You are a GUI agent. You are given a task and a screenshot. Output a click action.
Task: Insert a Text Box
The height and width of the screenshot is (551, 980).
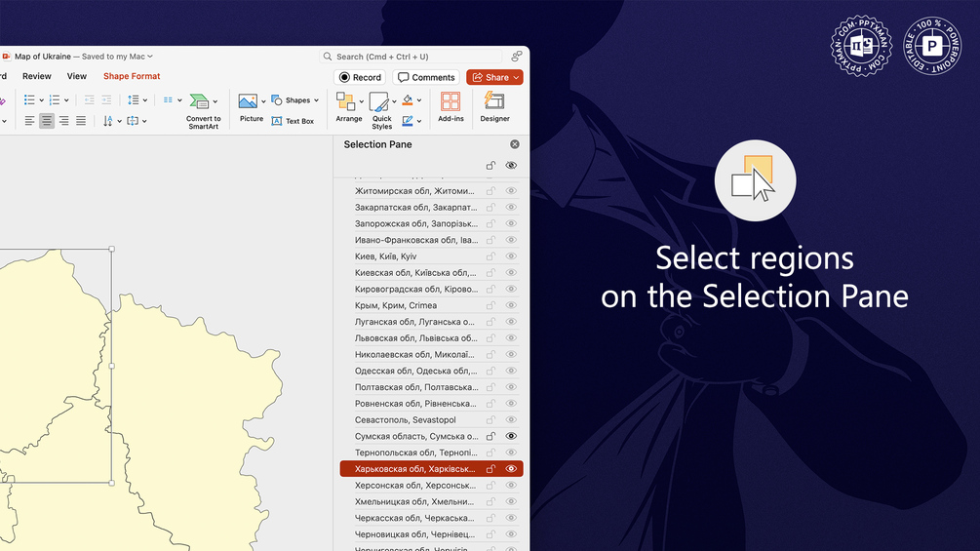293,121
